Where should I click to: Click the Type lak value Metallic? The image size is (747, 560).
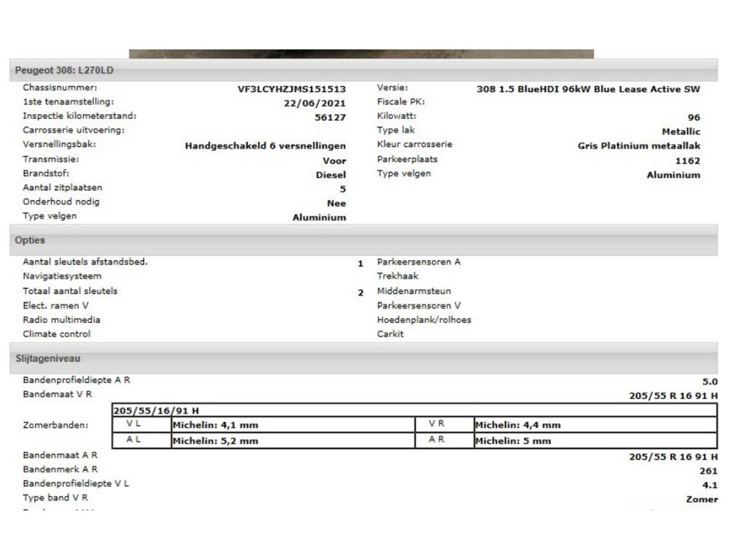pos(681,132)
